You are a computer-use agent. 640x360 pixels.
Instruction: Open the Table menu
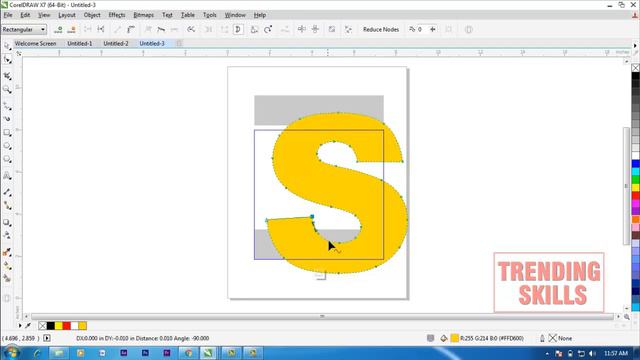click(188, 15)
